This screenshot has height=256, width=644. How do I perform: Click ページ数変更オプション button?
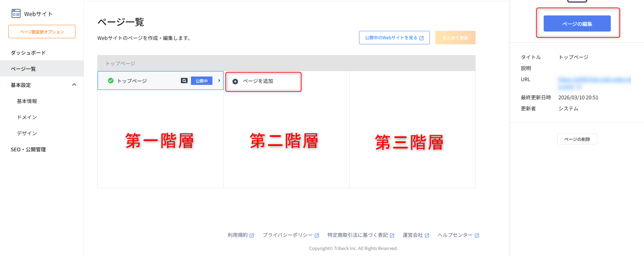point(42,32)
